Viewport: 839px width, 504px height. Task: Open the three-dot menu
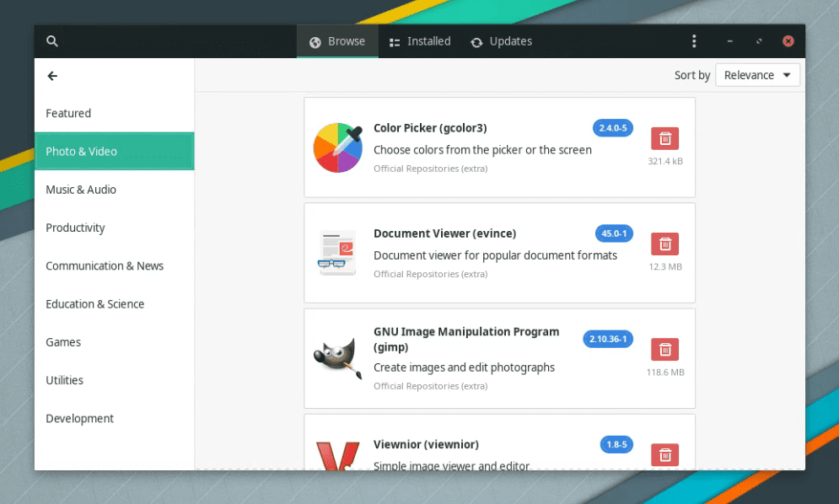pyautogui.click(x=694, y=41)
